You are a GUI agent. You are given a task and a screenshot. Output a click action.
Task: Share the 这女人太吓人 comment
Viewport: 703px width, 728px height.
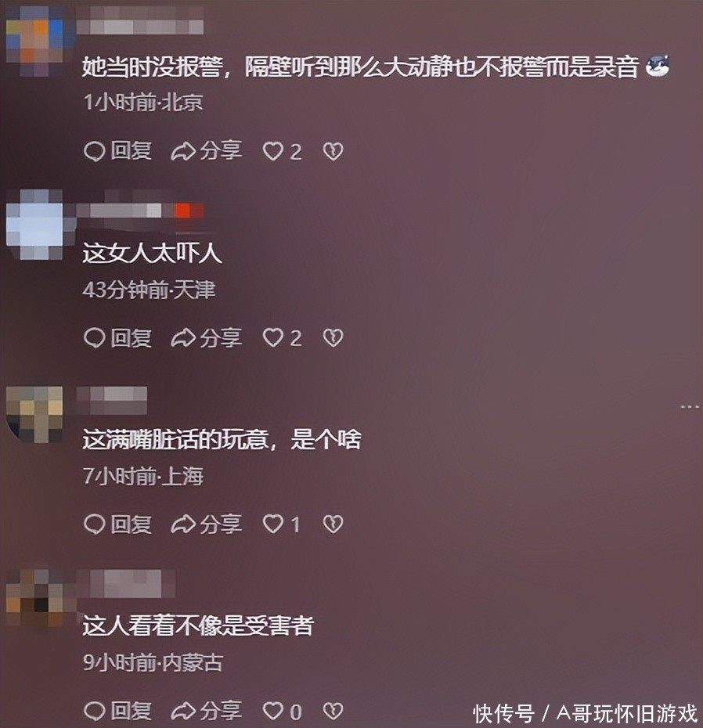[x=206, y=337]
